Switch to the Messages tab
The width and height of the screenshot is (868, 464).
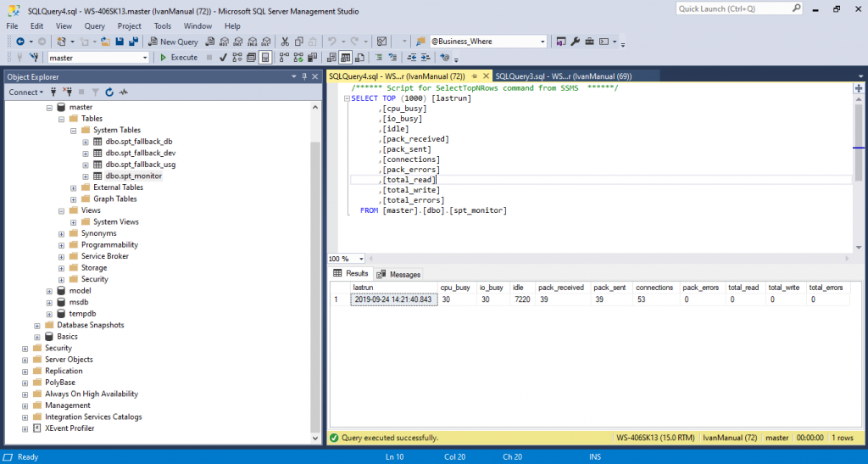(399, 275)
